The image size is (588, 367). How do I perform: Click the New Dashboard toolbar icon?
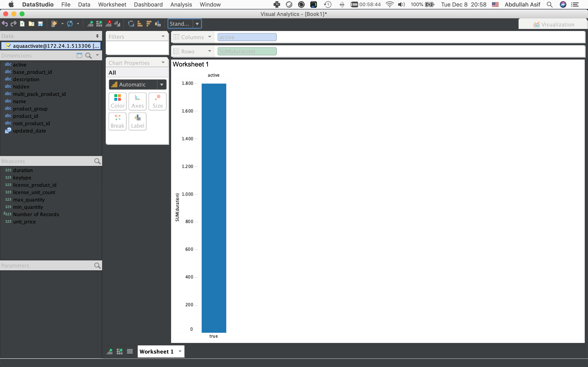[99, 24]
